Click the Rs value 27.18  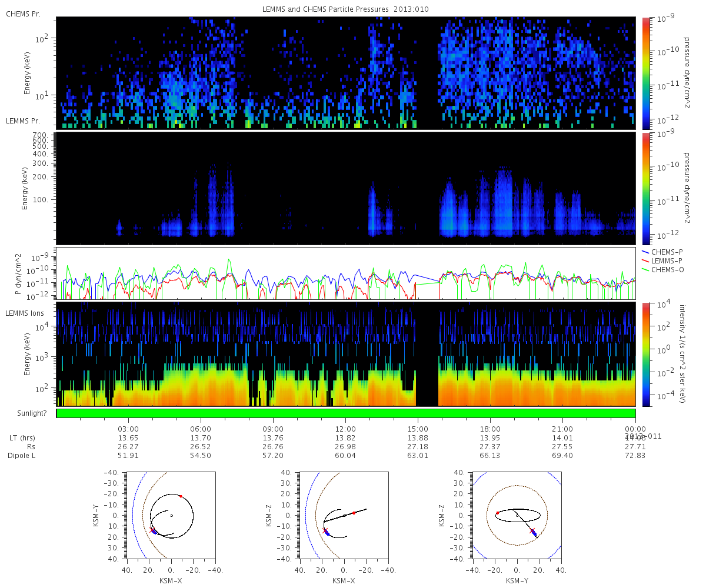418,447
